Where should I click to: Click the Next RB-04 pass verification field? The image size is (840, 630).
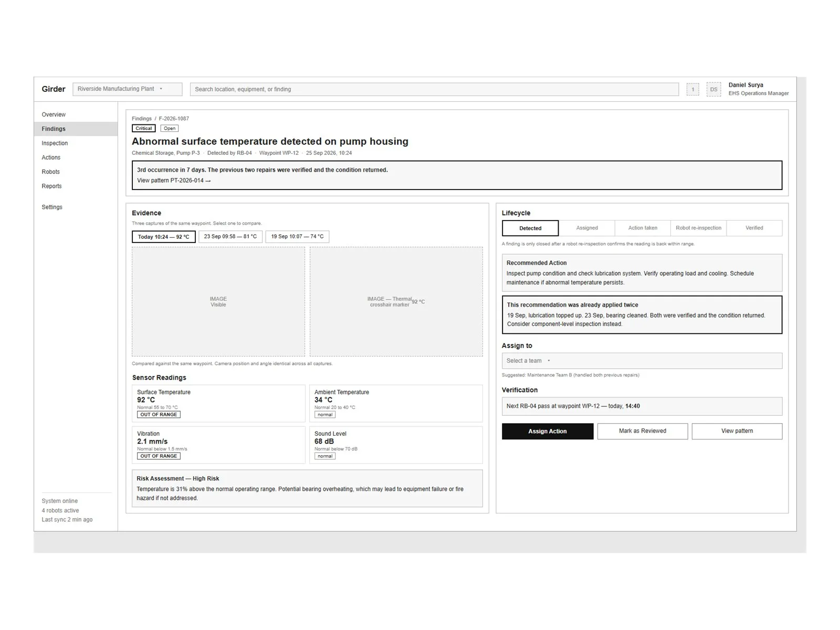642,406
